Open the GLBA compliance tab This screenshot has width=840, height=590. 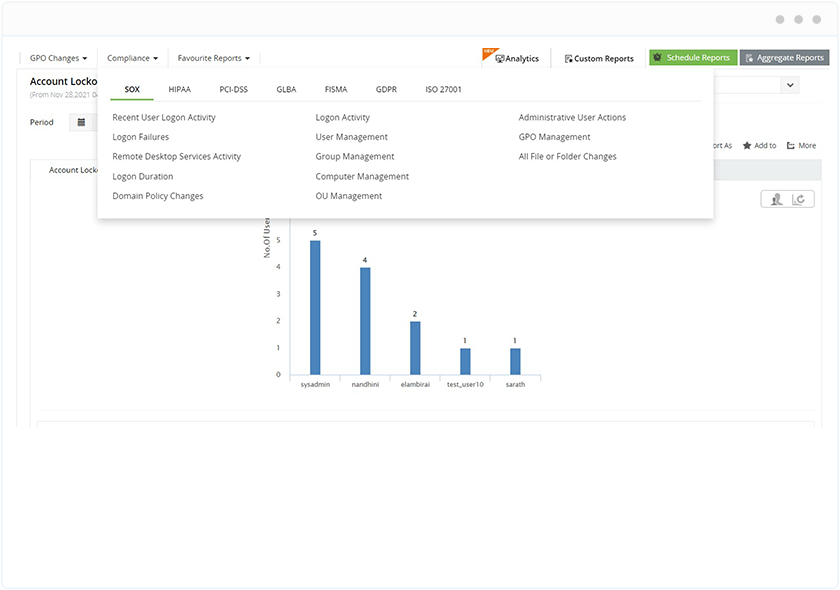click(x=286, y=89)
